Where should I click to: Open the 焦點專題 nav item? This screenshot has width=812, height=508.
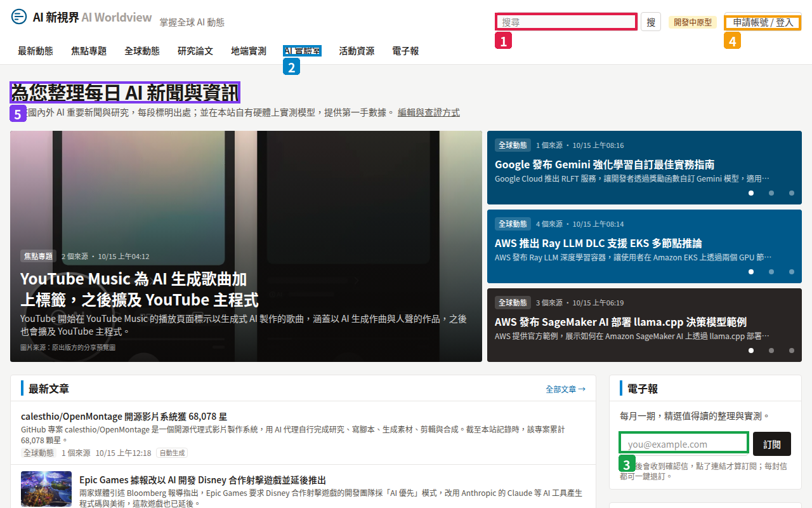[x=89, y=51]
